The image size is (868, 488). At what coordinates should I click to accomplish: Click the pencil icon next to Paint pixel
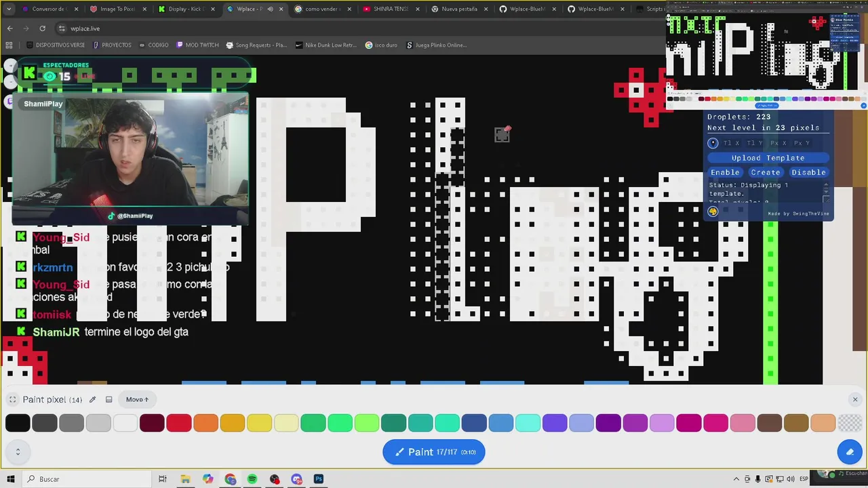(x=92, y=400)
